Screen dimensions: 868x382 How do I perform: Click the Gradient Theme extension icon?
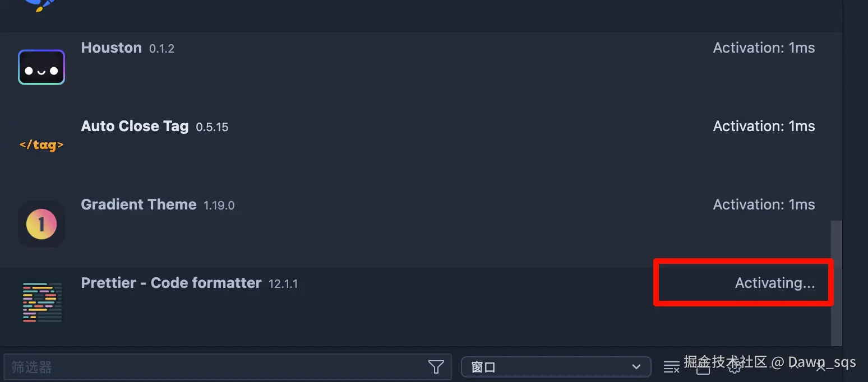[x=41, y=224]
